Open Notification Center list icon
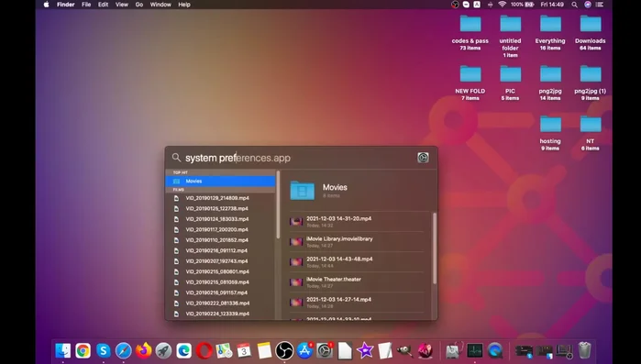This screenshot has height=364, width=641. (600, 5)
